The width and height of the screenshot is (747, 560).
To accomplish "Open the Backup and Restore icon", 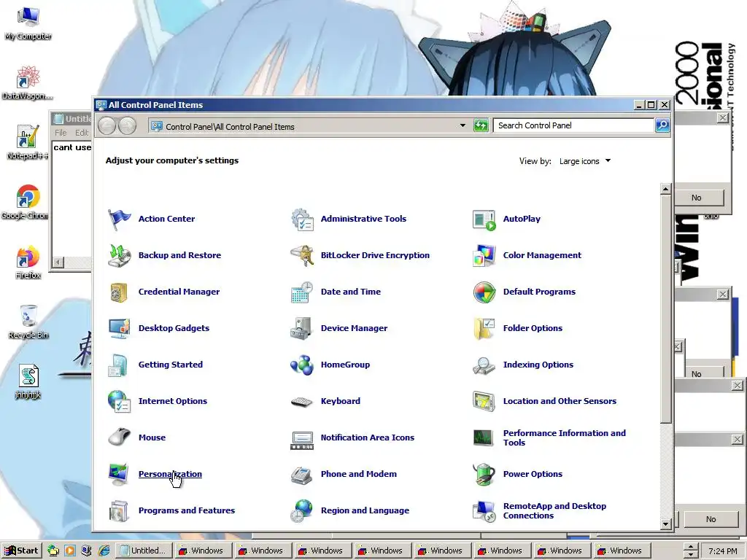I will tap(119, 256).
